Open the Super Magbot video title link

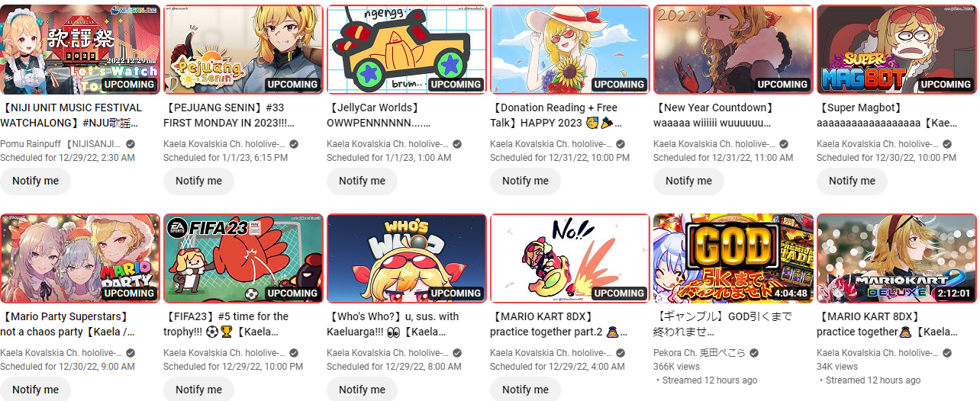tap(887, 115)
